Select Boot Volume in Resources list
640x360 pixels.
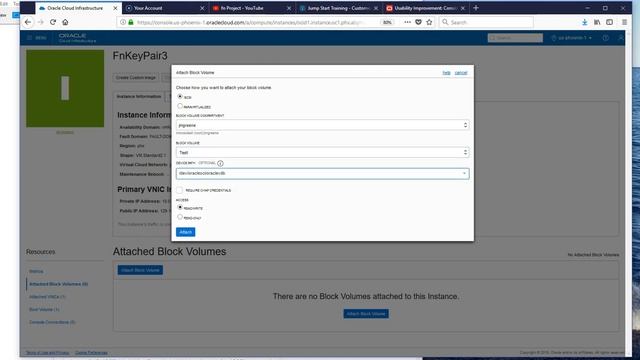click(x=44, y=309)
